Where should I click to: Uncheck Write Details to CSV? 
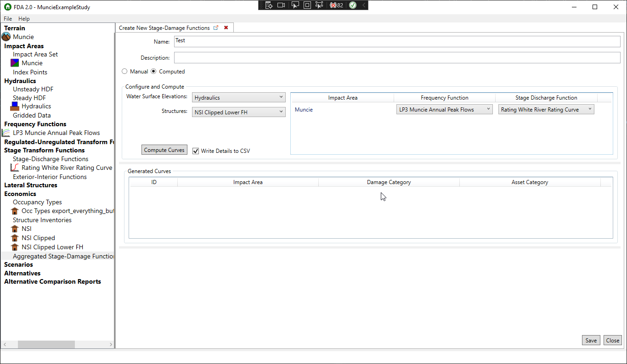point(196,151)
